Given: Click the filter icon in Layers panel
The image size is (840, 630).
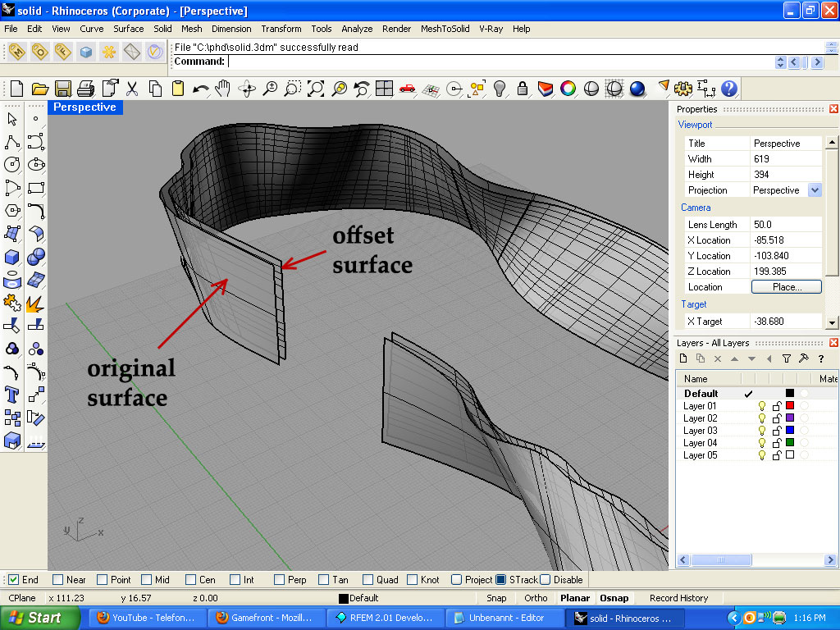Looking at the screenshot, I should [787, 358].
